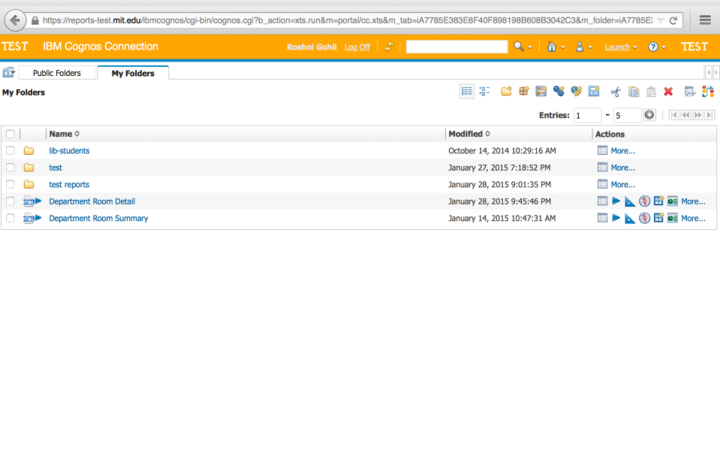
Task: Click the search text input field
Action: (x=456, y=47)
